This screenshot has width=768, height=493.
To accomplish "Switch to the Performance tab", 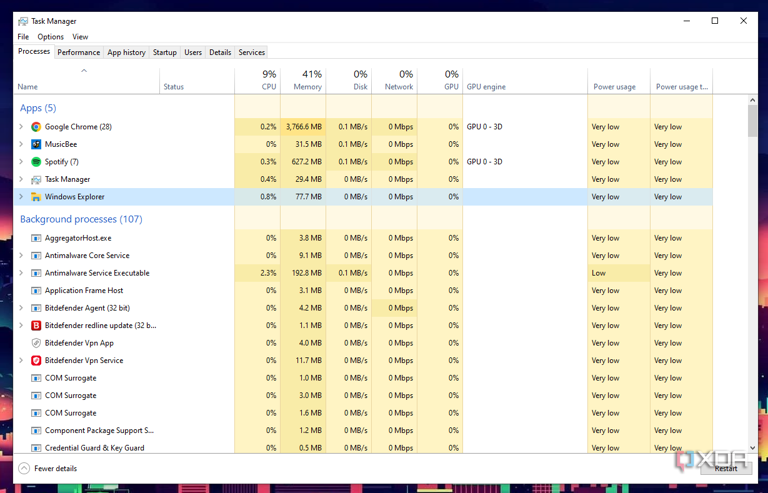I will point(78,52).
